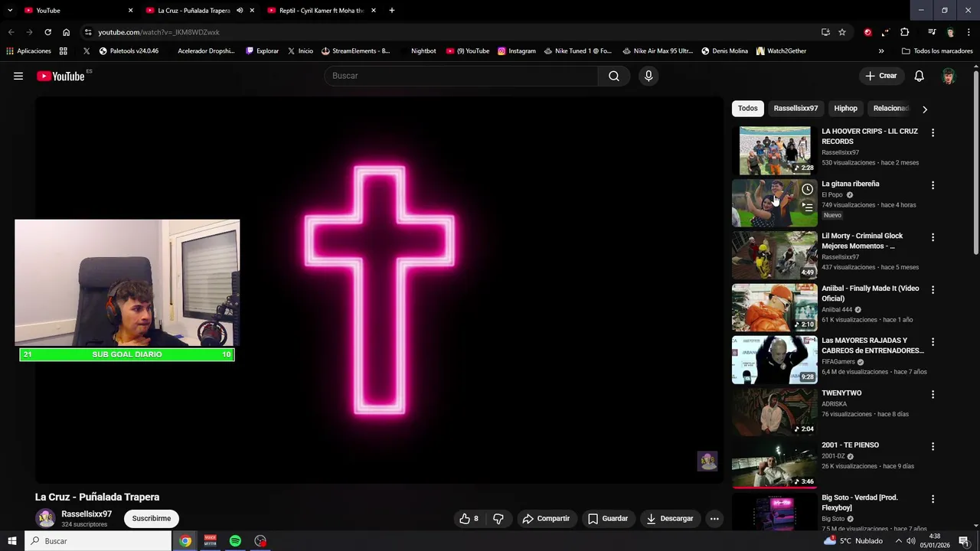Viewport: 980px width, 551px height.
Task: Click channel watermark in video corner
Action: 707,461
